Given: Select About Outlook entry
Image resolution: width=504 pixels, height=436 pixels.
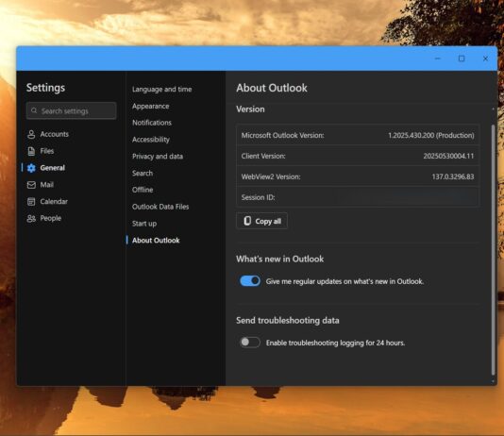Looking at the screenshot, I should point(156,241).
